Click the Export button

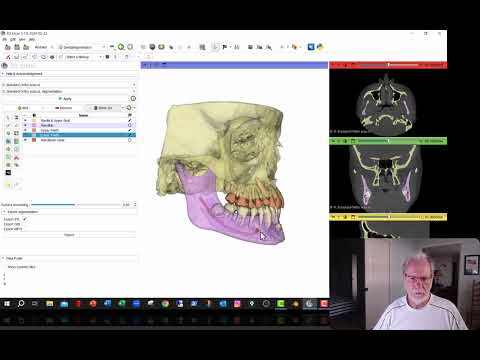click(x=69, y=235)
